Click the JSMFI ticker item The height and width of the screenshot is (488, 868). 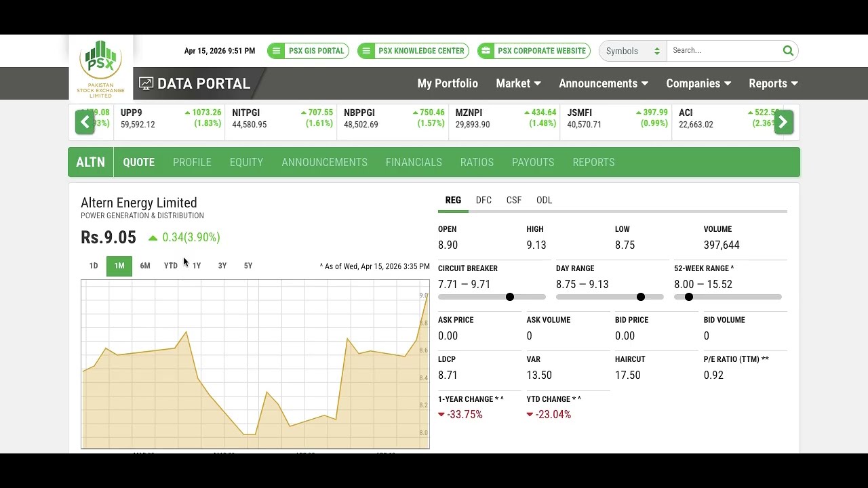click(616, 122)
